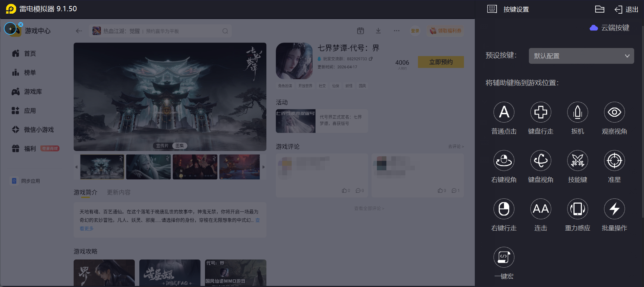644x287 pixels.
Task: Select the 批量操作 lightning icon
Action: click(615, 209)
